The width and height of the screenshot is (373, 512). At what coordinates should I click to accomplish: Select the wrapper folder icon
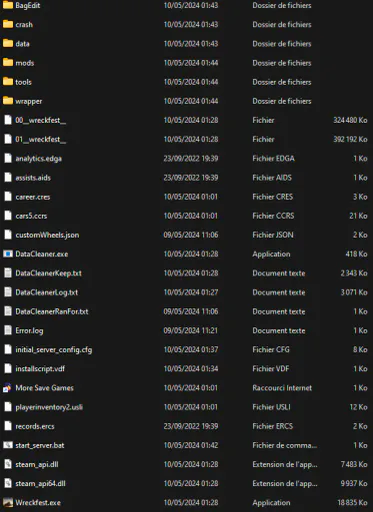pos(8,101)
